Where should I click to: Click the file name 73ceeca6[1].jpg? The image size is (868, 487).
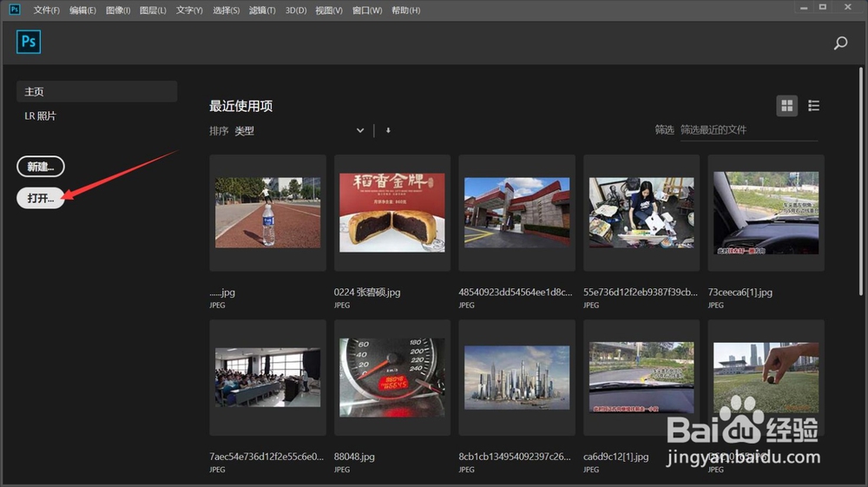[x=740, y=293]
